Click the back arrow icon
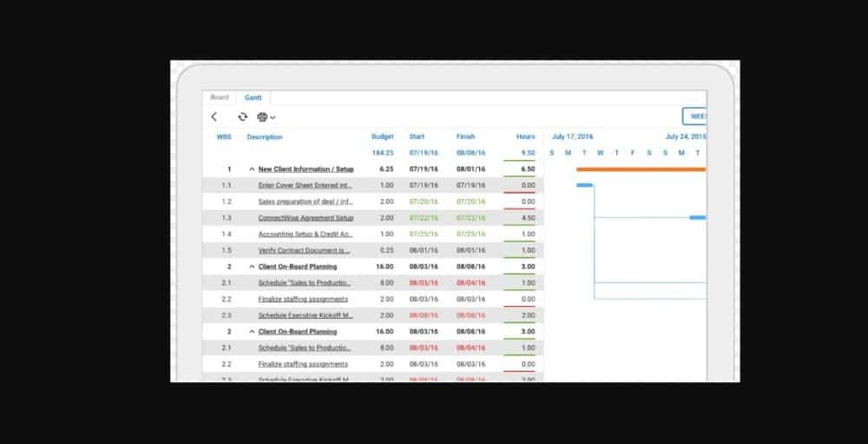The width and height of the screenshot is (868, 444). tap(214, 117)
